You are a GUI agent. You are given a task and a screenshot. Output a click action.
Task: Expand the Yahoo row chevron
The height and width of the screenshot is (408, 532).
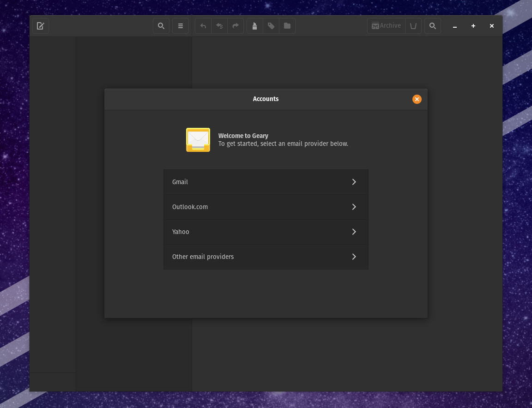(354, 232)
